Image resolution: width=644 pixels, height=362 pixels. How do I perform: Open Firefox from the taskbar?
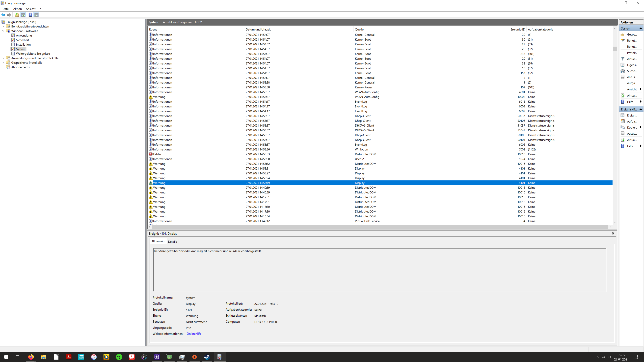point(31,357)
